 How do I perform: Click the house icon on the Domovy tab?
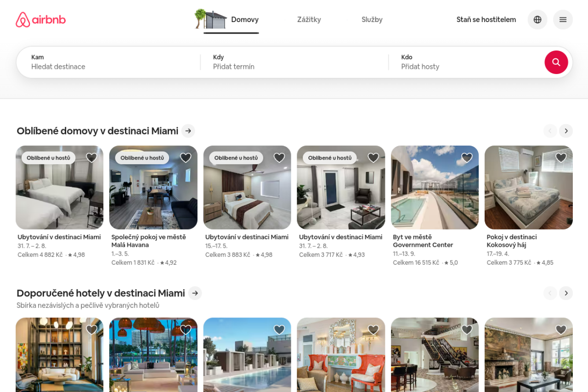tap(211, 19)
